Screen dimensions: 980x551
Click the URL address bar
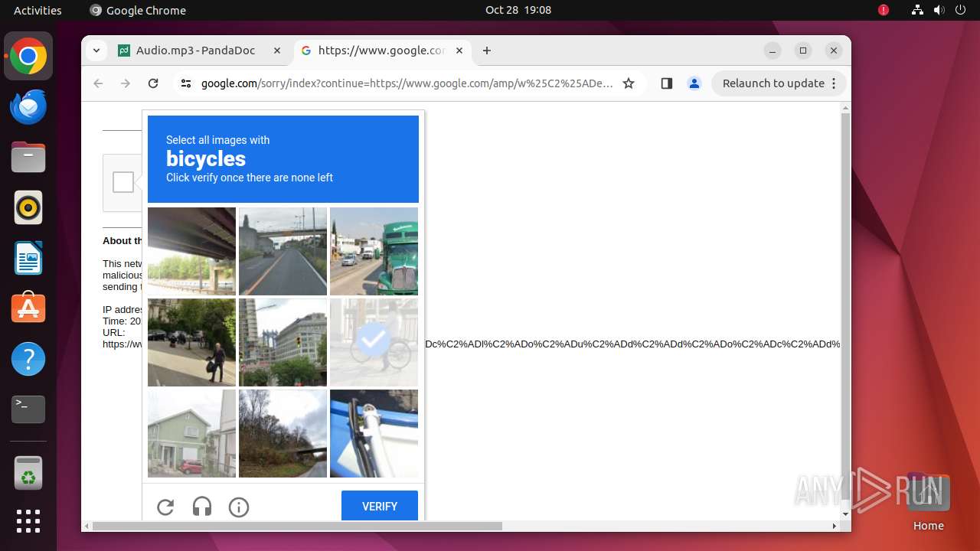407,83
